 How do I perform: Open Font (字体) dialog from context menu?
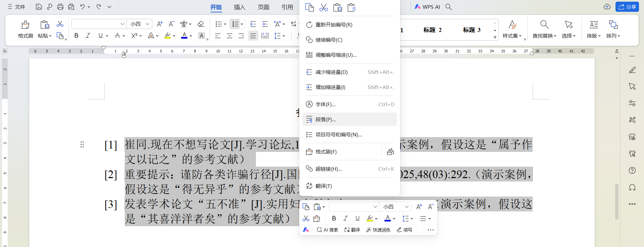pyautogui.click(x=350, y=104)
